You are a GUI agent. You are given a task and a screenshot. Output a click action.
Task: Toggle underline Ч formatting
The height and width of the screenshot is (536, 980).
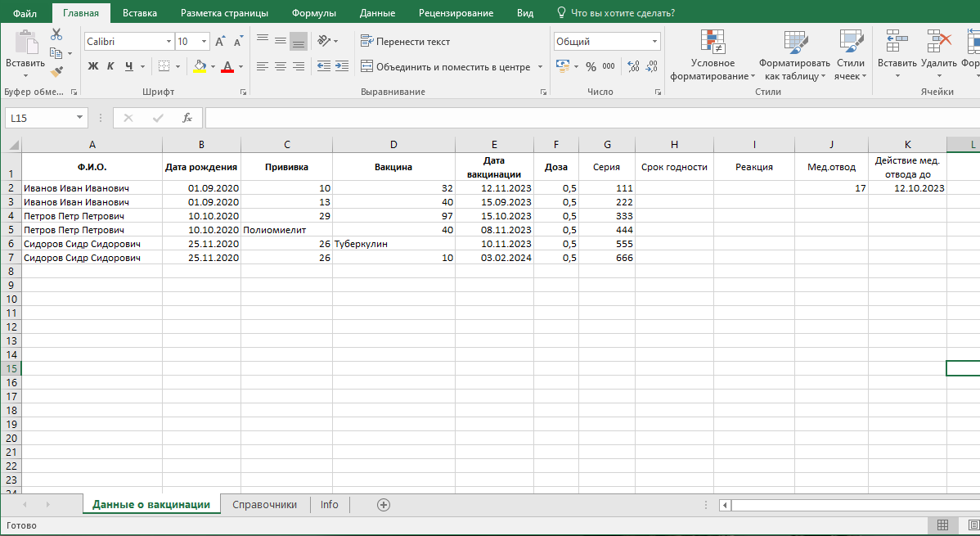(x=128, y=66)
